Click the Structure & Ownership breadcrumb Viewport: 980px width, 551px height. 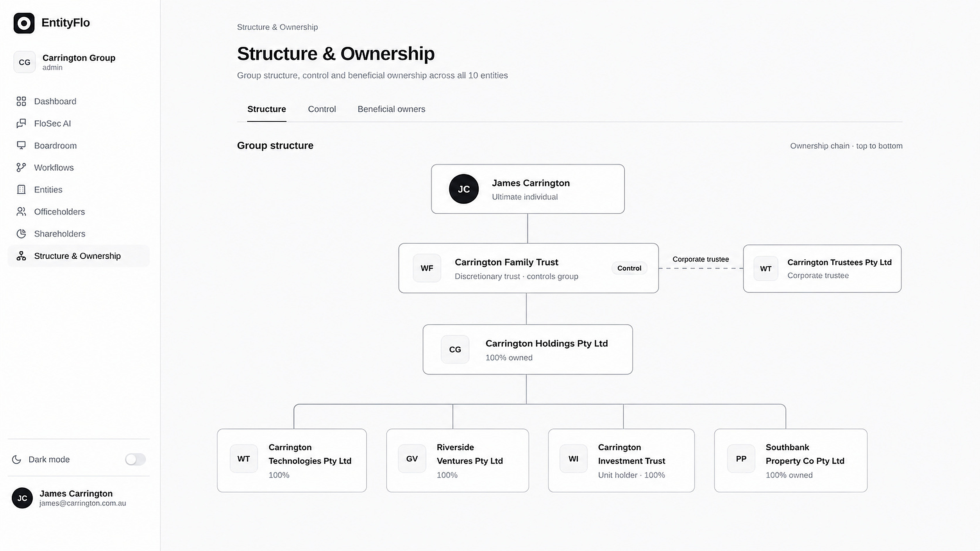pos(277,27)
